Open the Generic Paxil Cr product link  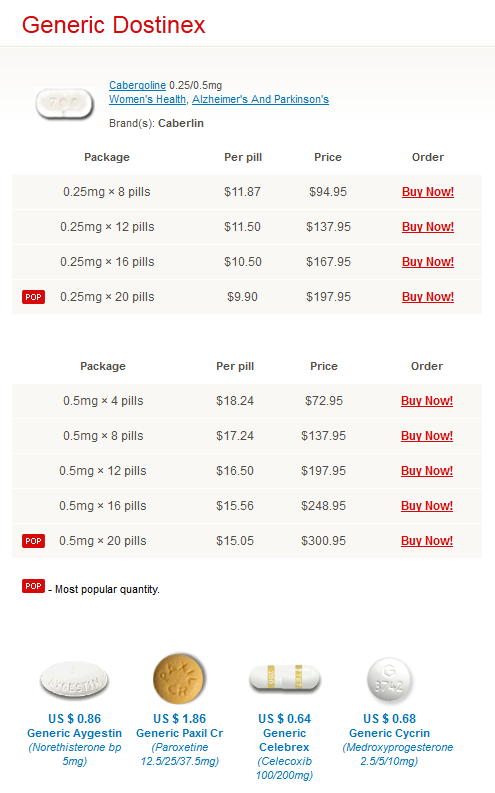click(x=179, y=733)
